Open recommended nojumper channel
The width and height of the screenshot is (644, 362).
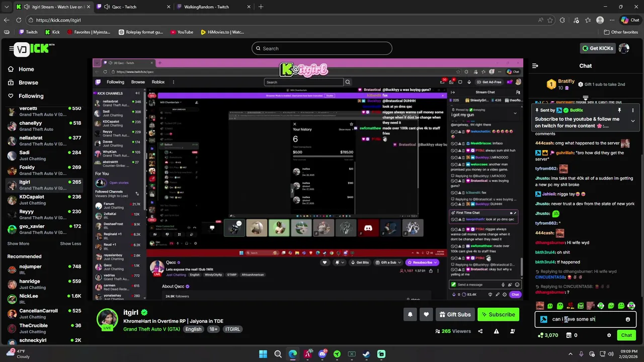click(44, 269)
